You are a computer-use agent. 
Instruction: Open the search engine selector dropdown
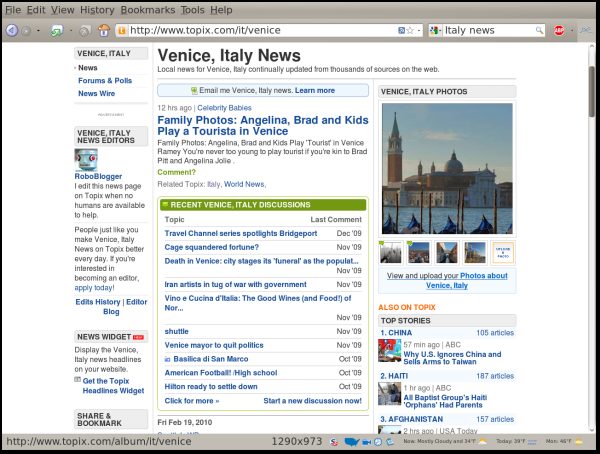tap(435, 30)
